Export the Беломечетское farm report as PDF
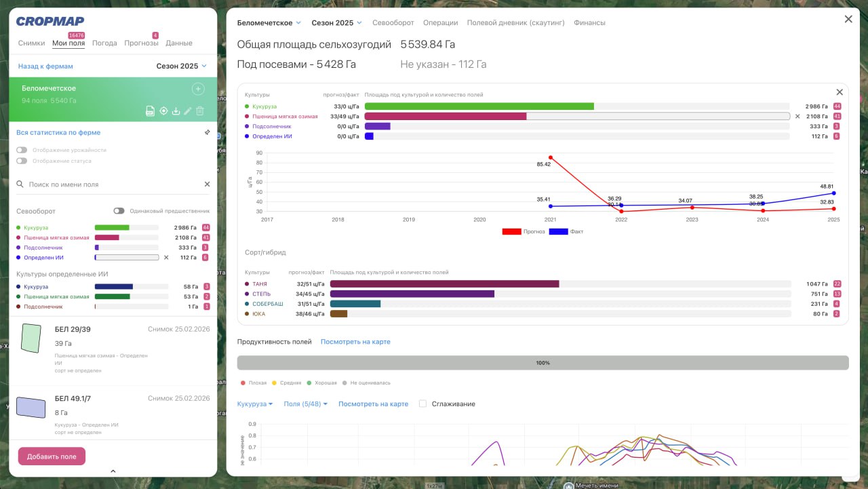Screen dimensions: 868x489 (151, 111)
